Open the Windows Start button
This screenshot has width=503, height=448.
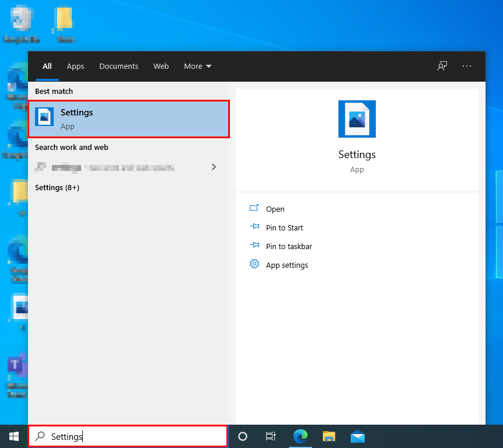(14, 436)
